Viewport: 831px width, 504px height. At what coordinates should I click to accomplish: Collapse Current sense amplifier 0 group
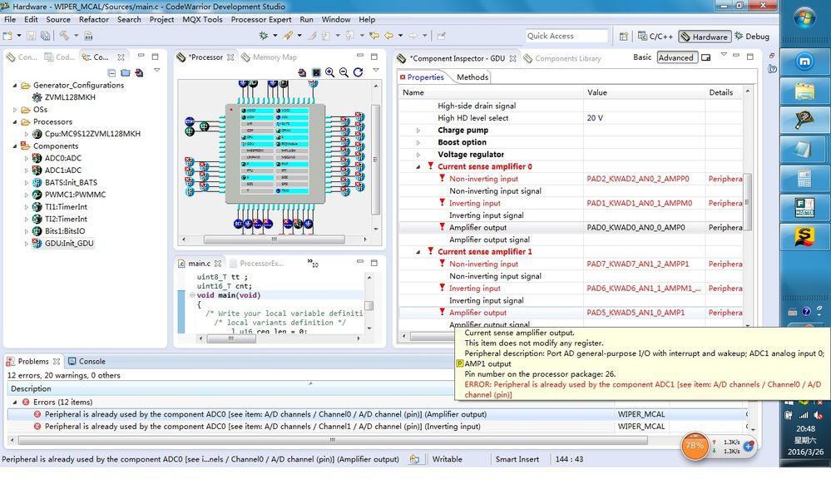(x=418, y=167)
